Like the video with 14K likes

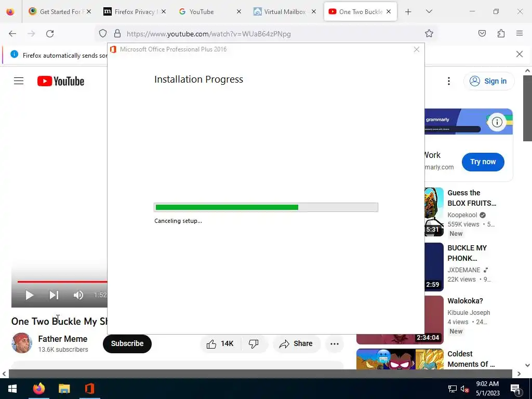[x=220, y=344]
